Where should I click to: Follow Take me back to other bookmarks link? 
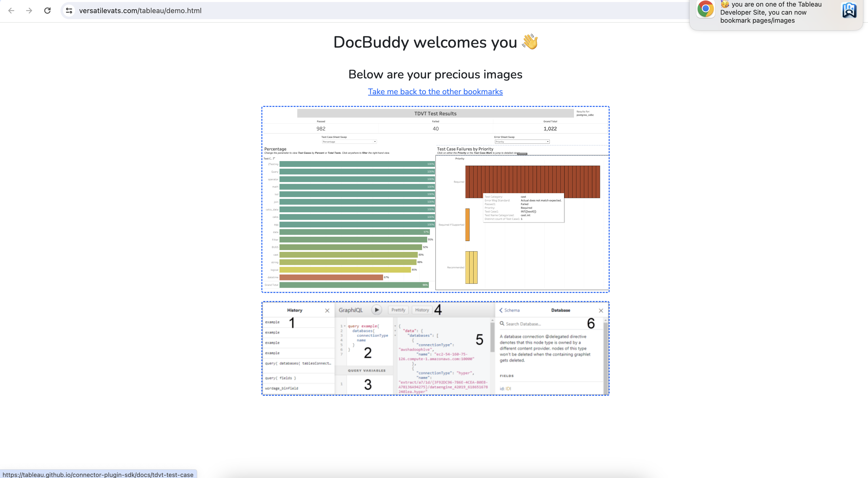435,92
